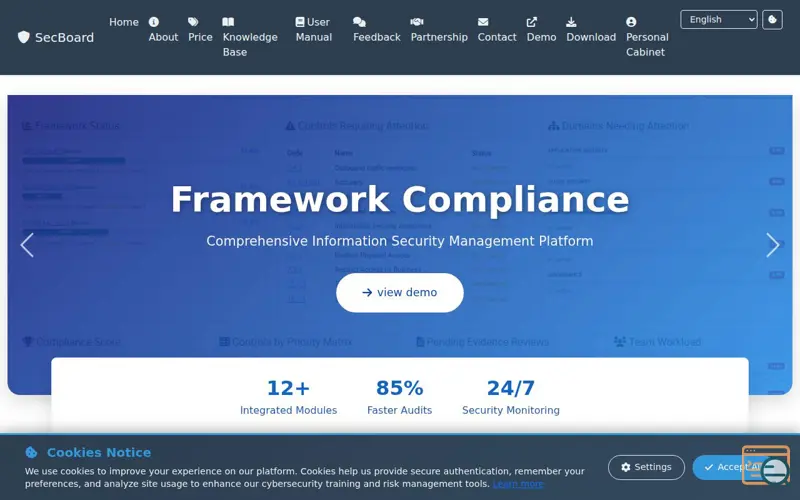
Task: Click the 12+ statistic
Action: (x=288, y=388)
